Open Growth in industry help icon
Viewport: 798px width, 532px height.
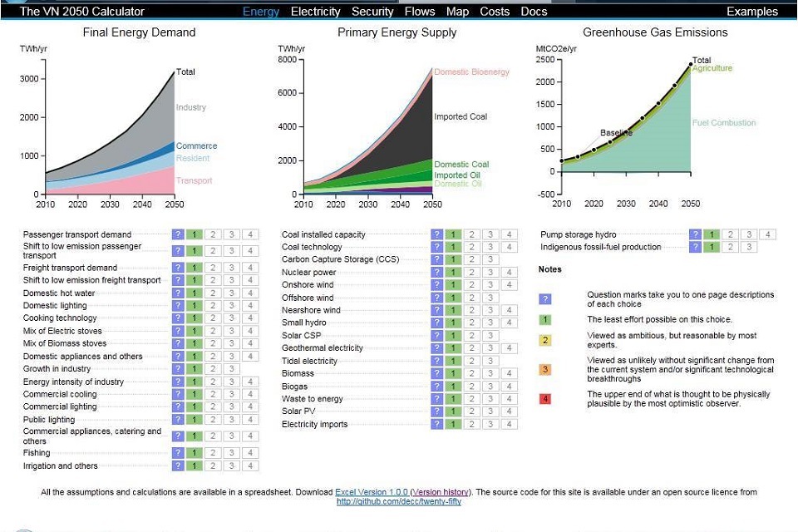pyautogui.click(x=178, y=368)
